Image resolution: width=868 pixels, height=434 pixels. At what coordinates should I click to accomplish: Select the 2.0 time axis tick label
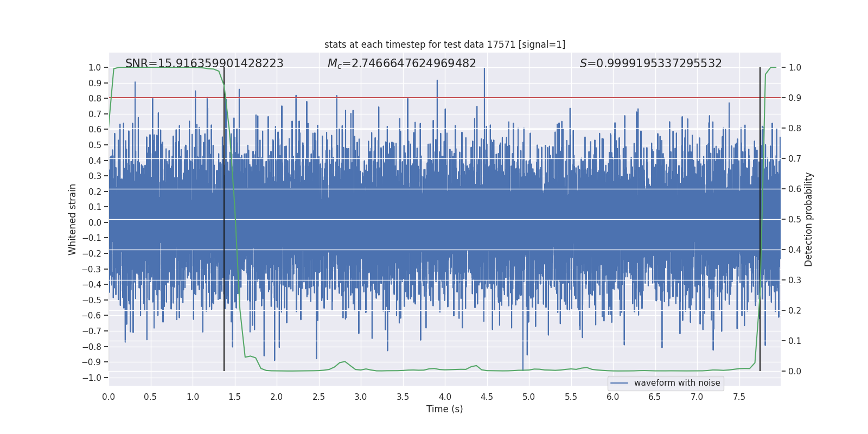(x=277, y=397)
